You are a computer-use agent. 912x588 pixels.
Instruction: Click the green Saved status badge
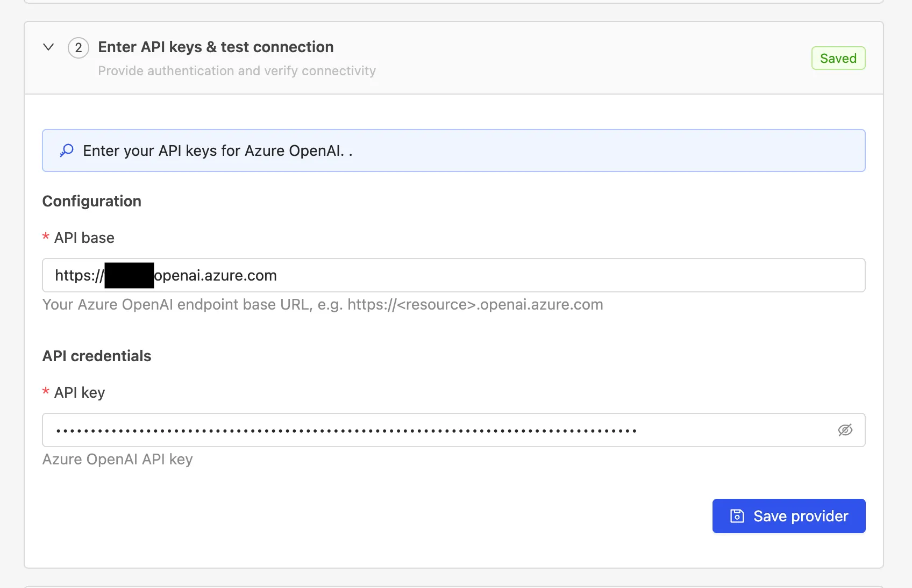tap(838, 58)
